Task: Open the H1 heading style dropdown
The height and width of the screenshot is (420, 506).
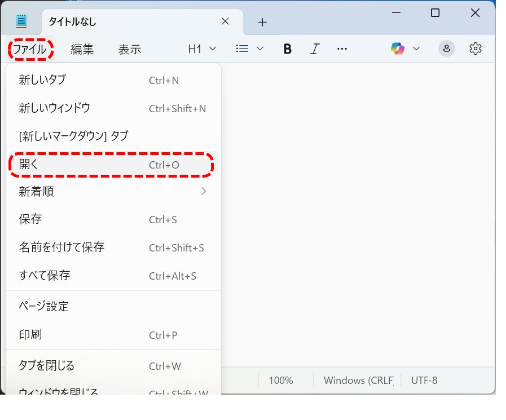Action: (201, 48)
